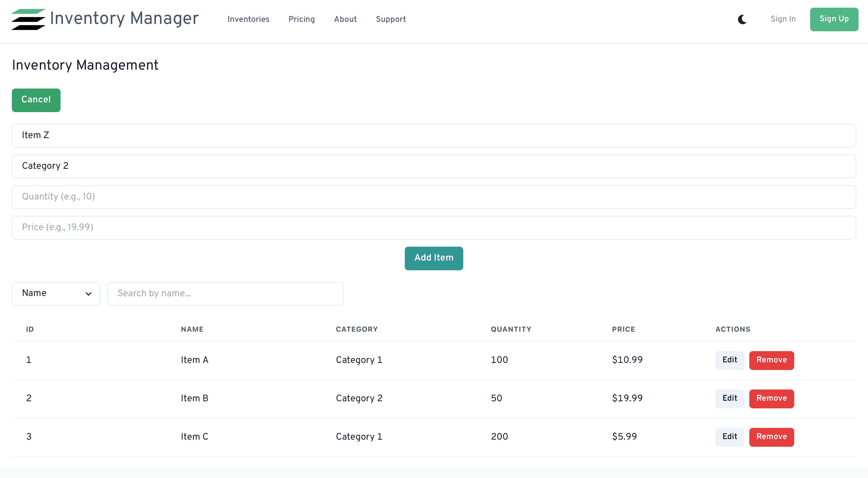Remove Item B from inventory
The image size is (868, 478).
pos(771,399)
